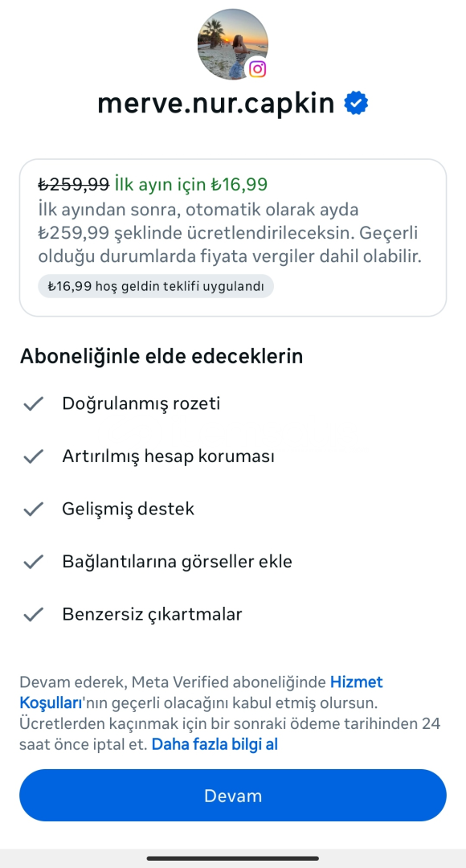Screen dimensions: 466x868
Task: Click the Devam button
Action: click(x=233, y=796)
